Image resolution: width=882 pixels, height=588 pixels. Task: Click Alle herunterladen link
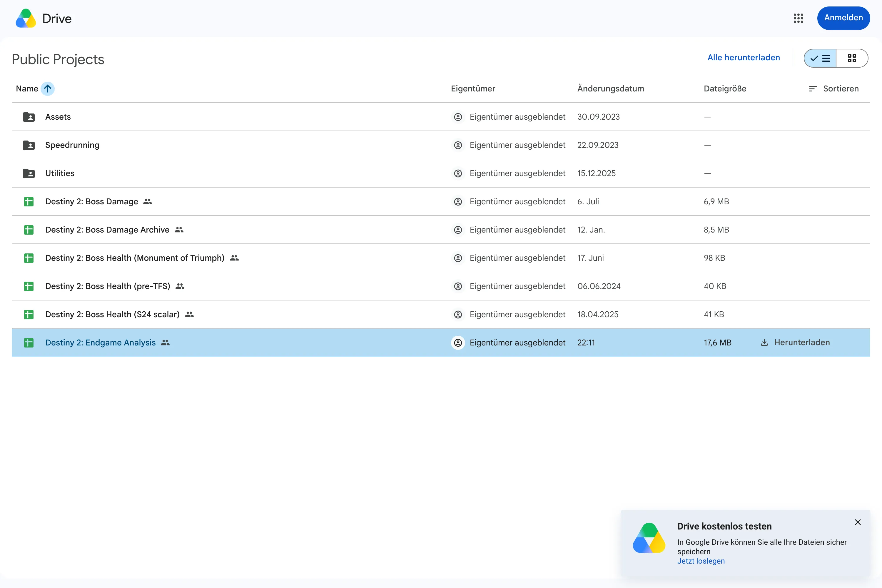[744, 58]
